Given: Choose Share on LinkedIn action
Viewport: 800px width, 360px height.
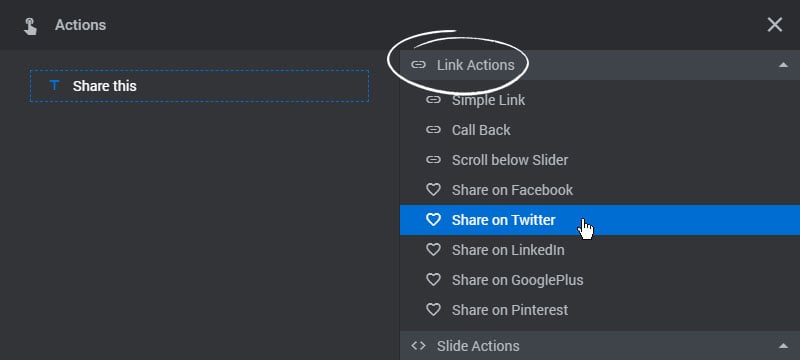Looking at the screenshot, I should click(x=600, y=250).
